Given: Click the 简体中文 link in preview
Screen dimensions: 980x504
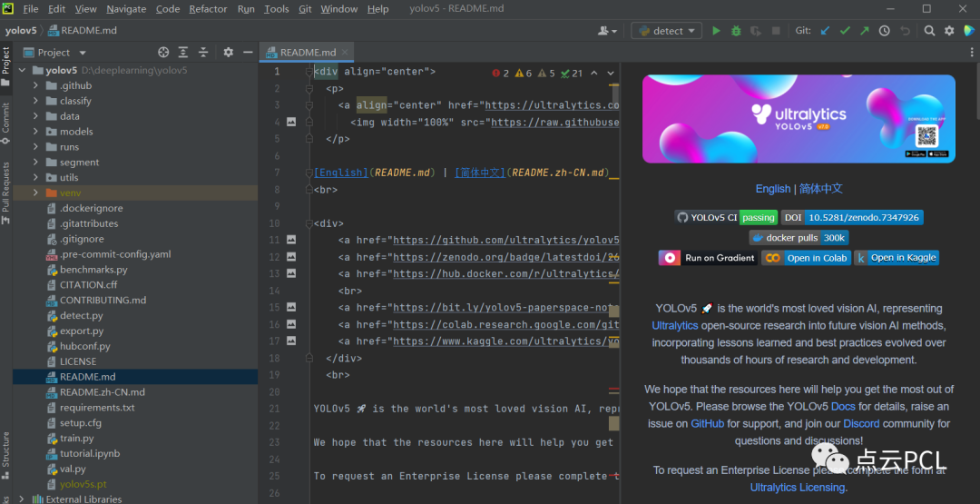Looking at the screenshot, I should point(821,188).
